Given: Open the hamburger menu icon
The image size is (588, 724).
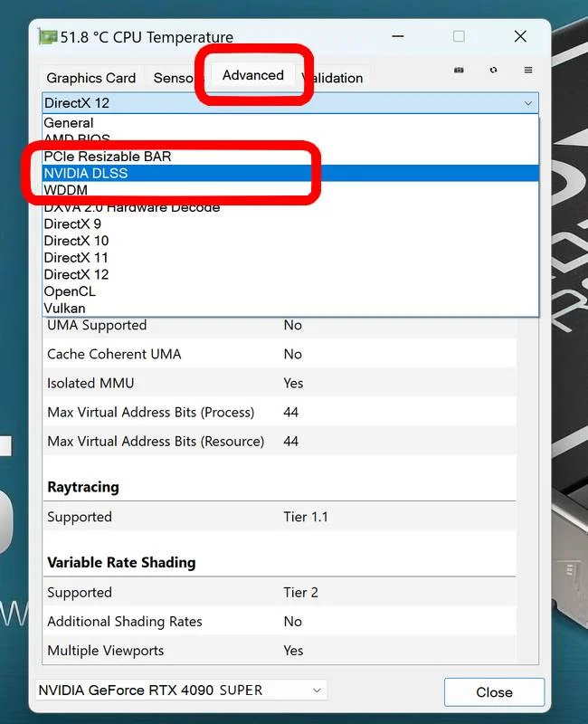Looking at the screenshot, I should 528,70.
